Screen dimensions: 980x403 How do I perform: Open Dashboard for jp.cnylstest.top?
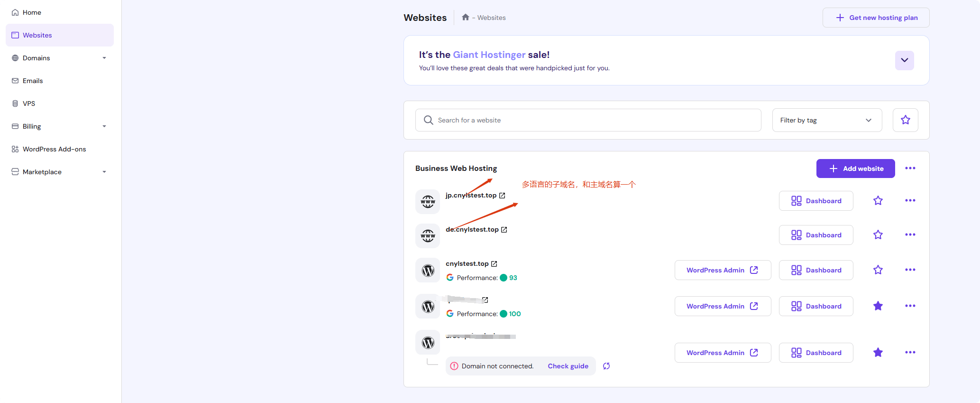click(815, 201)
